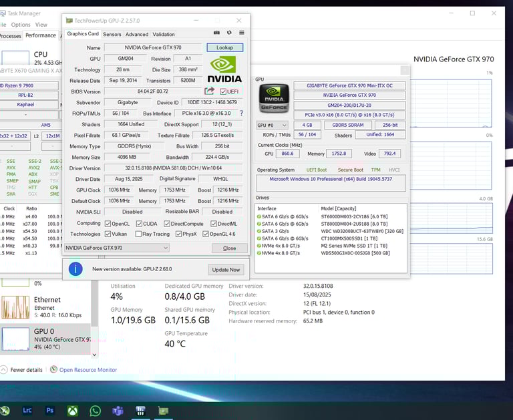Click the GPU-Z title bar app icon
Screen dimensions: 513x420
69,21
